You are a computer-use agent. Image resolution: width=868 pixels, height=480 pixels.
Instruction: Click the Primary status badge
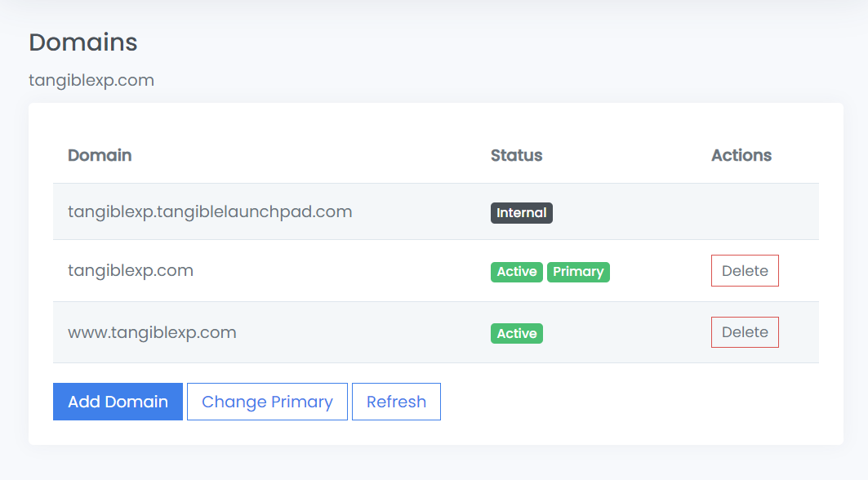click(x=578, y=272)
